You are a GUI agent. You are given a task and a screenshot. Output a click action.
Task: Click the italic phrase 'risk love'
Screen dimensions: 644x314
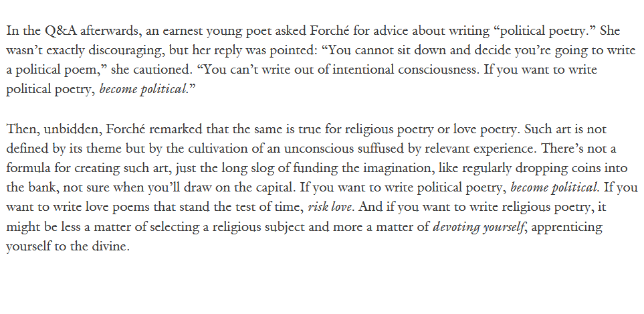click(x=330, y=207)
